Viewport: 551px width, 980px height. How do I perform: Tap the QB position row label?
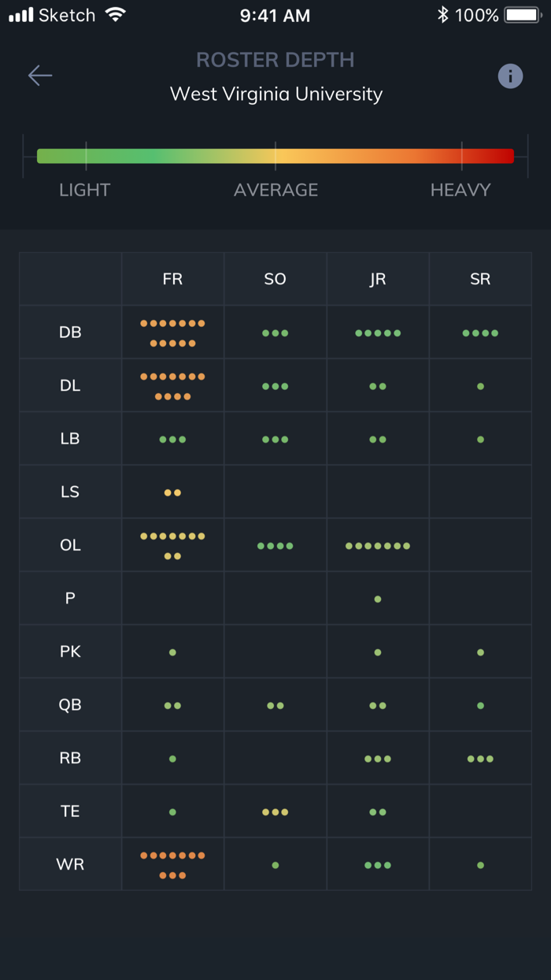(70, 705)
